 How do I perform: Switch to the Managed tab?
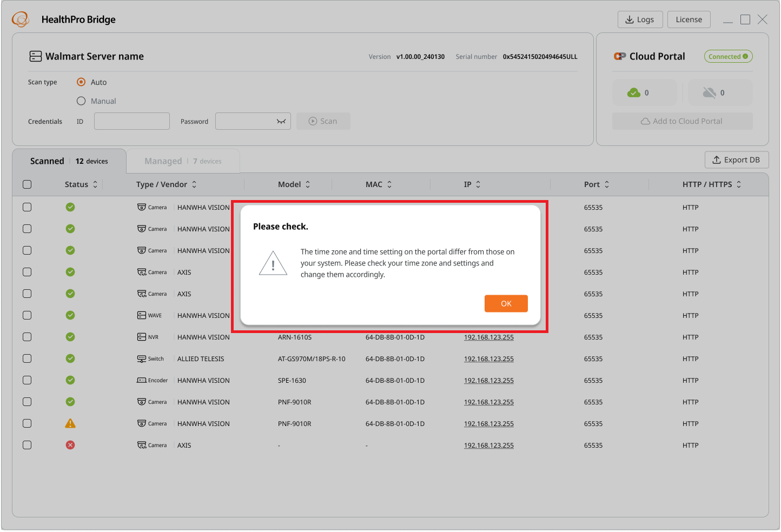[x=183, y=161]
